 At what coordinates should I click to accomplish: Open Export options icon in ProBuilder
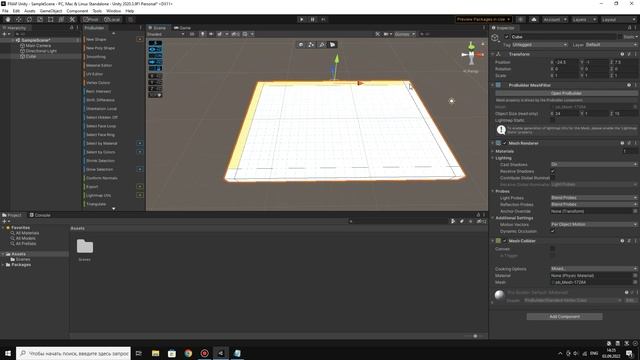click(x=140, y=187)
